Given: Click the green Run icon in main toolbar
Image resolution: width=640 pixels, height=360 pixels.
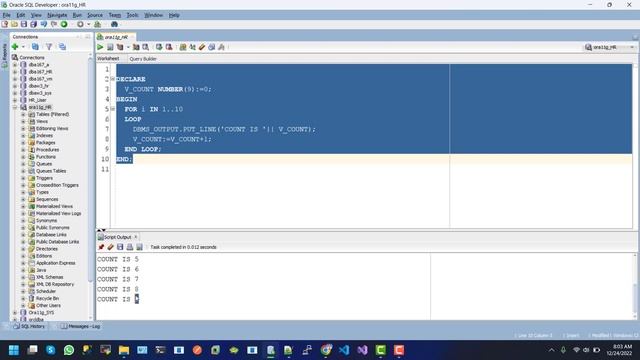Looking at the screenshot, I should click(x=64, y=24).
